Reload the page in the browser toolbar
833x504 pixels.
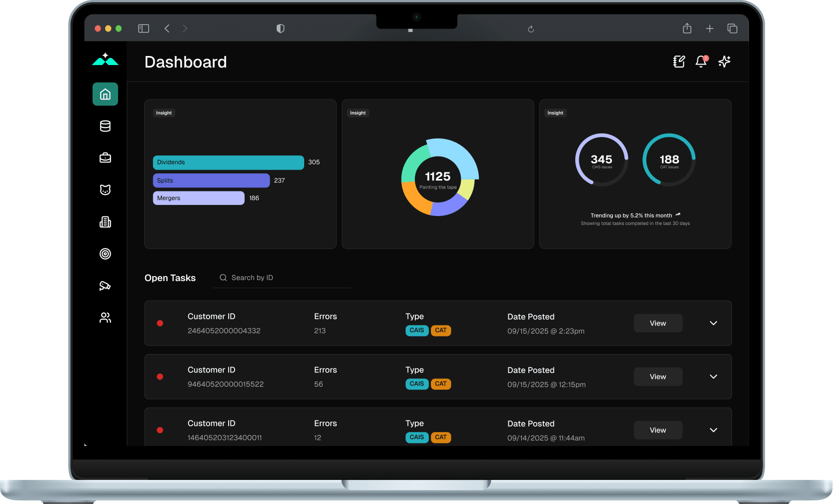[531, 28]
